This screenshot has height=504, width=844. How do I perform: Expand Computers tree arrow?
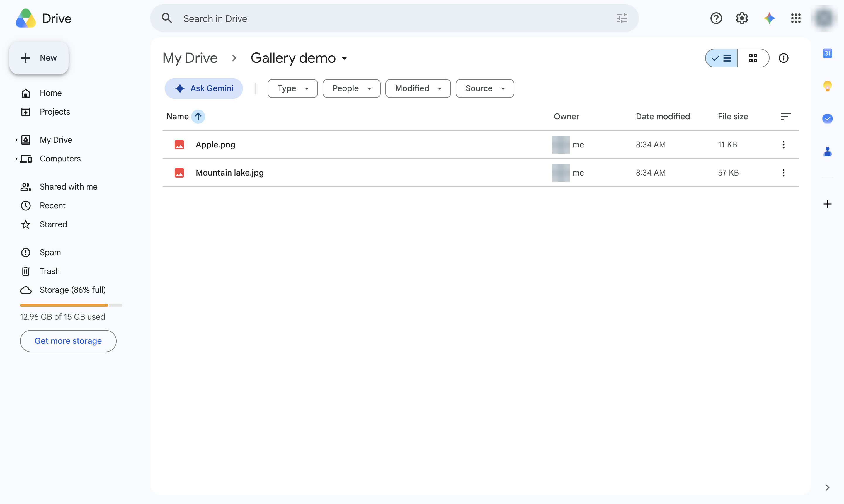tap(16, 159)
